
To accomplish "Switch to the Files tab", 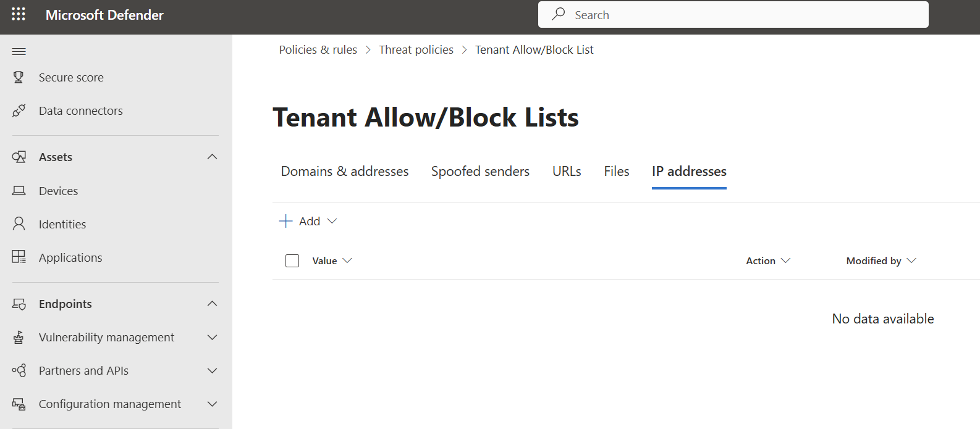I will click(x=617, y=171).
